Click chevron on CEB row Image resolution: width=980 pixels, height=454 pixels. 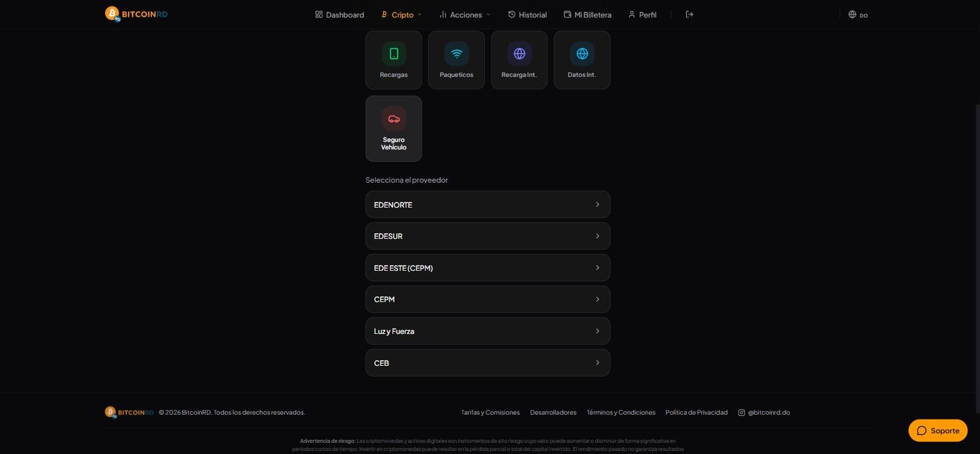pos(597,363)
